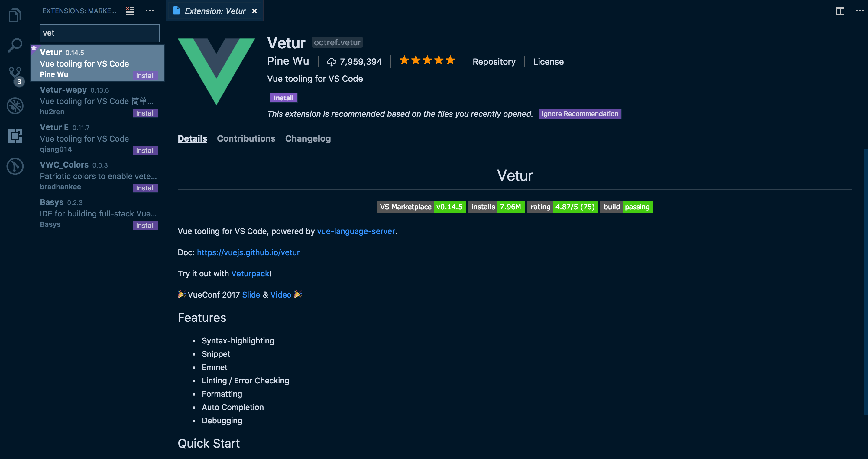868x459 pixels.
Task: Open the Extensions panel more actions menu
Action: 149,11
